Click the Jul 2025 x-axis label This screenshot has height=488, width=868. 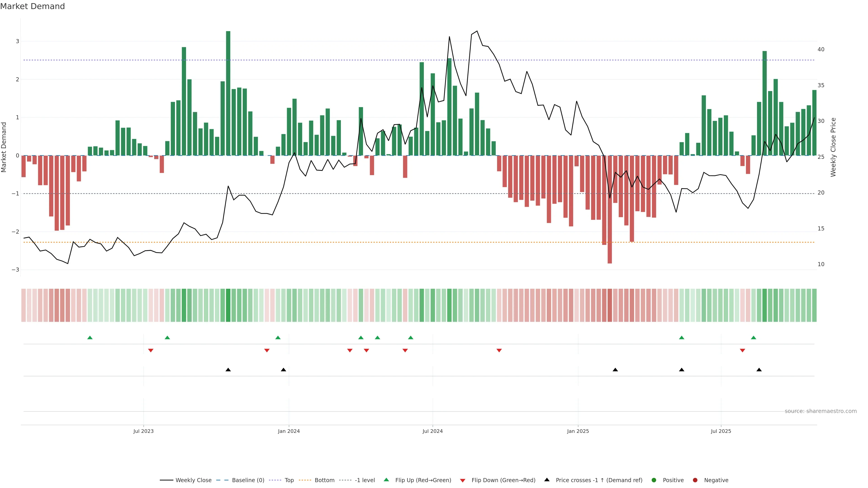tap(721, 431)
